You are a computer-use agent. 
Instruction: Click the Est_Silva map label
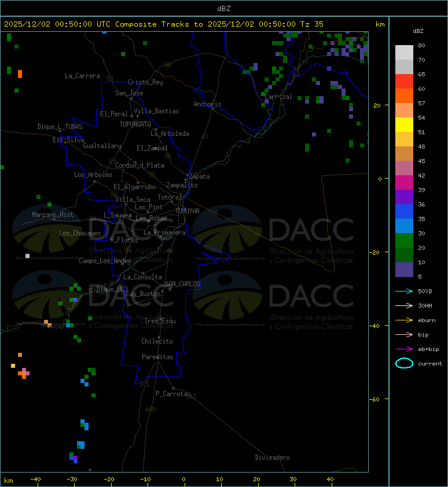(x=68, y=140)
